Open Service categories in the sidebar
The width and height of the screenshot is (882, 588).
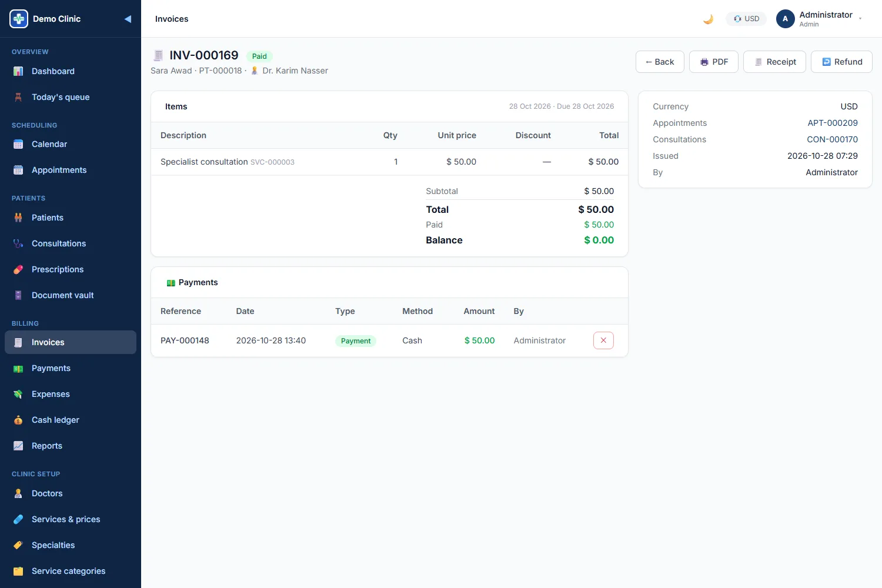tap(71, 571)
